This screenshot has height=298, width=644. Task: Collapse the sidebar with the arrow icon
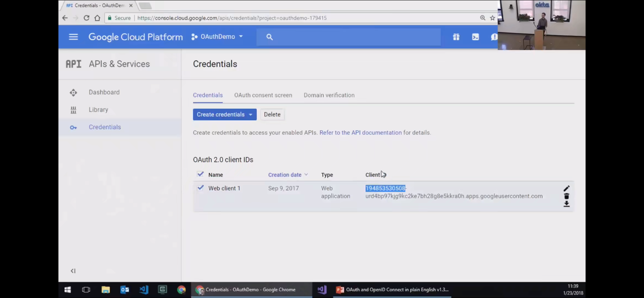(x=73, y=271)
